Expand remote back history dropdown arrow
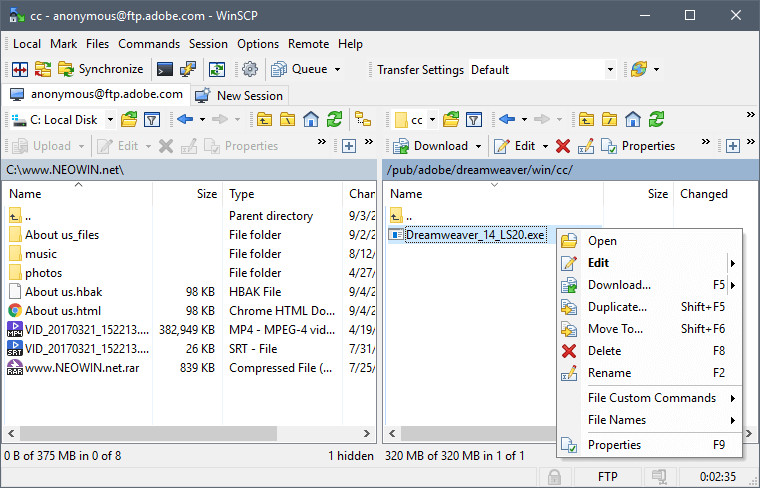 point(524,119)
